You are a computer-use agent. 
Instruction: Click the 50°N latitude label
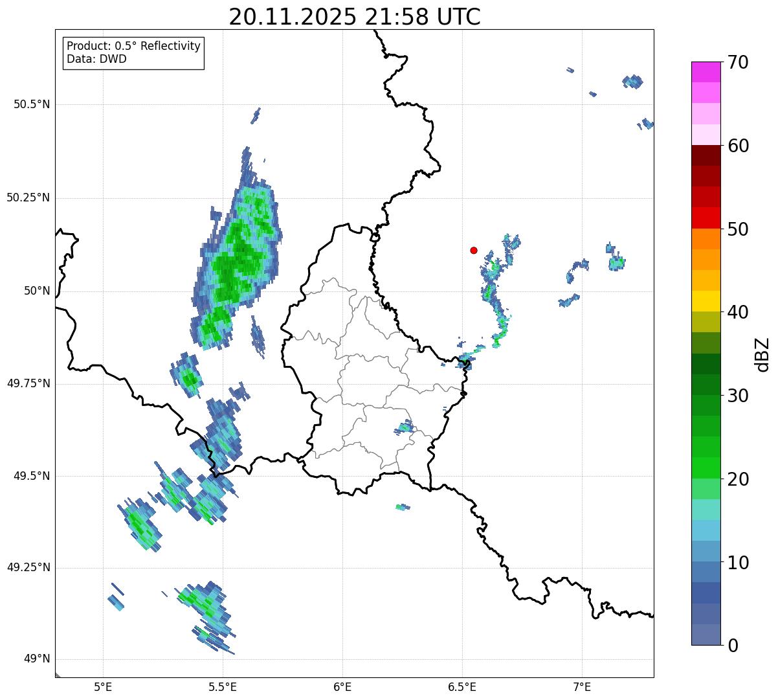[x=37, y=291]
